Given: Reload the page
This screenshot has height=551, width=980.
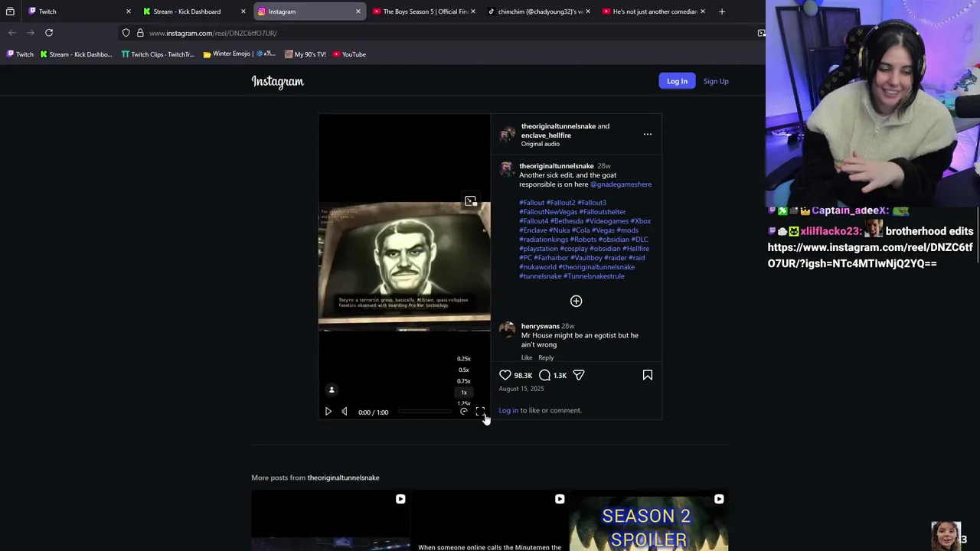Looking at the screenshot, I should point(49,33).
